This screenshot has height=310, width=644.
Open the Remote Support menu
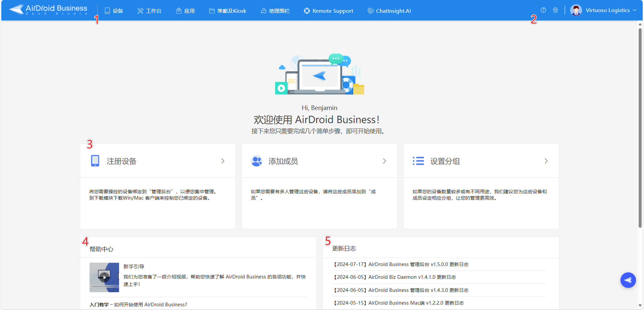pos(329,11)
